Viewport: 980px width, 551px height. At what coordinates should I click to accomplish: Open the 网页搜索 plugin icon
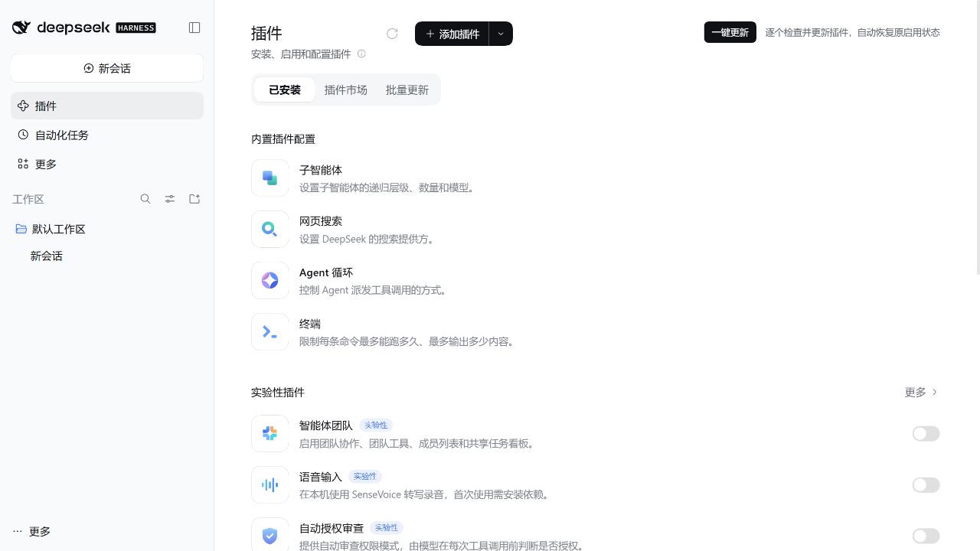coord(269,230)
